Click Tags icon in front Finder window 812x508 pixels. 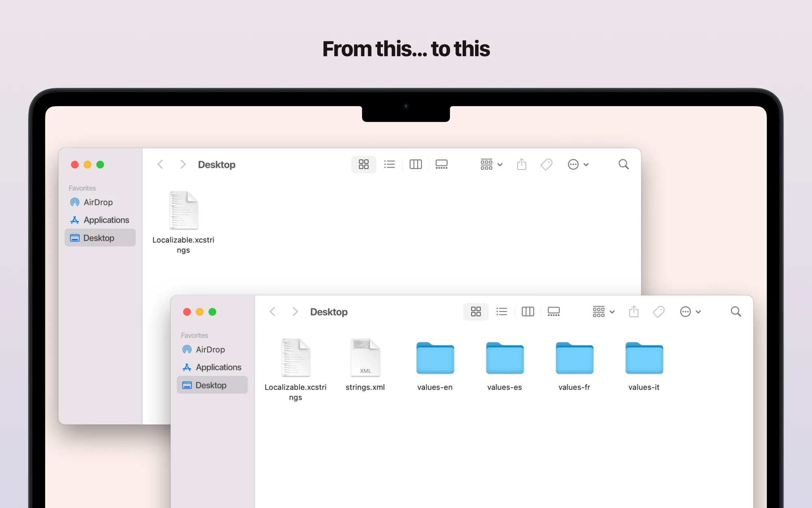pyautogui.click(x=659, y=312)
